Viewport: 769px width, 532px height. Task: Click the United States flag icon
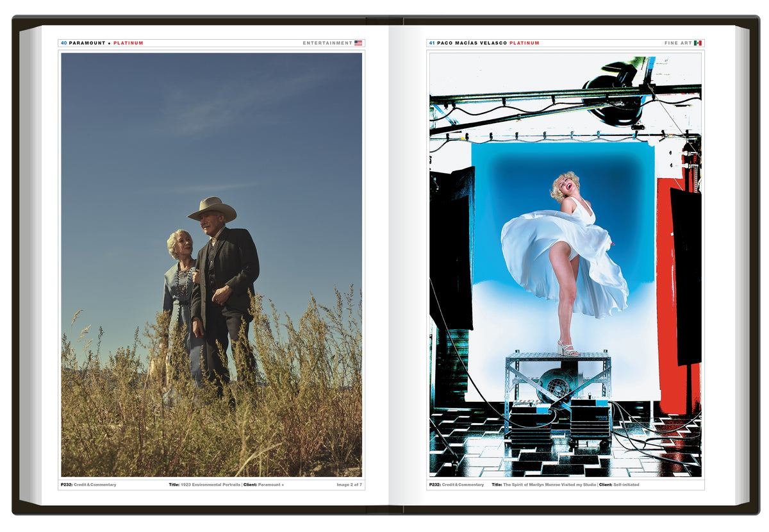[x=358, y=43]
